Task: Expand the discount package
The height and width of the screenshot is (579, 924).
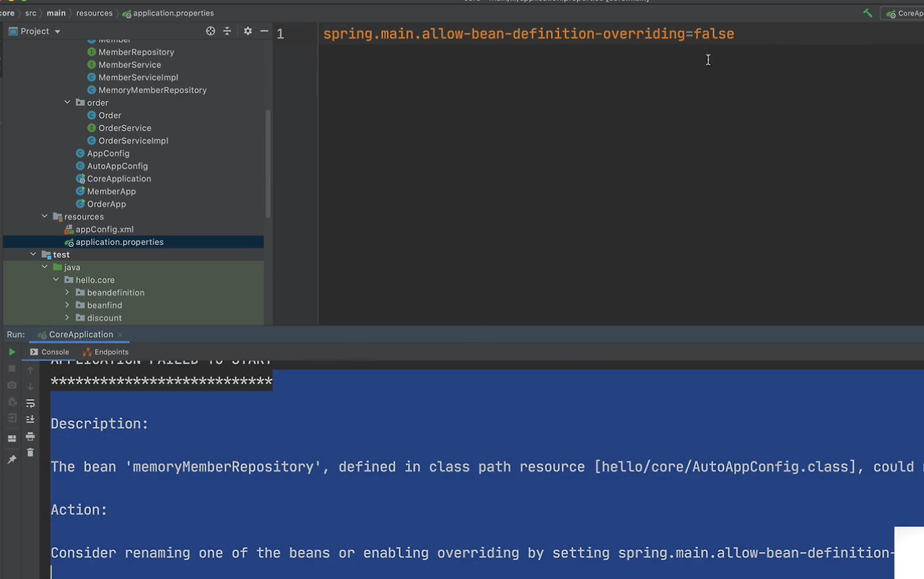Action: [x=67, y=318]
